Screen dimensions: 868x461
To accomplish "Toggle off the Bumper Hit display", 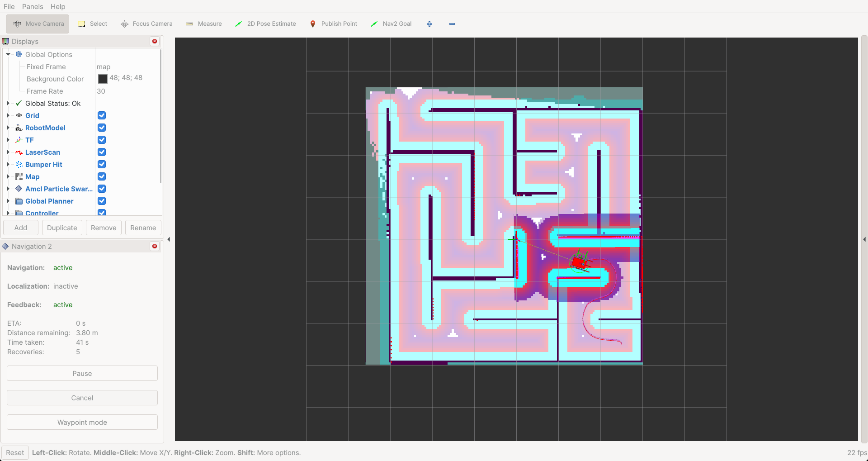I will (x=101, y=164).
